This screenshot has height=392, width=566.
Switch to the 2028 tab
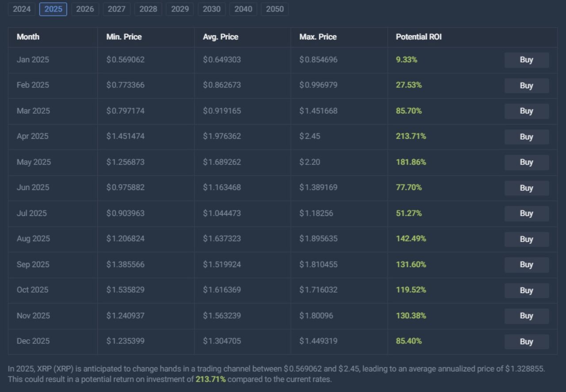148,9
